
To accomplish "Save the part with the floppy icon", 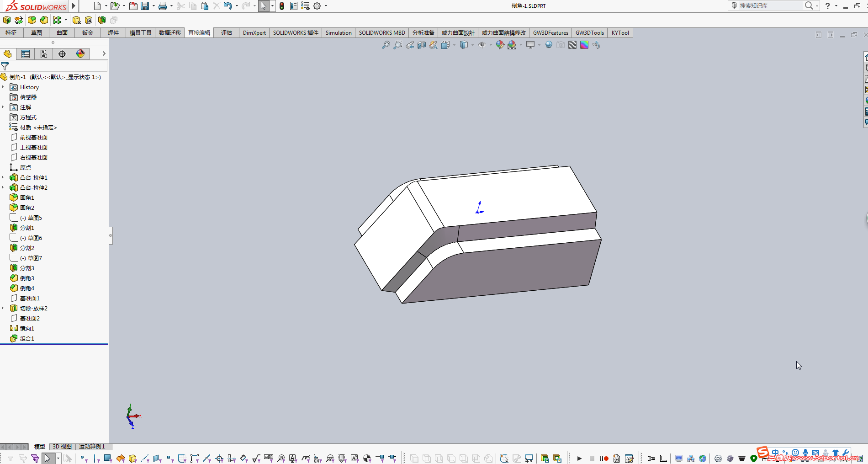I will point(145,6).
